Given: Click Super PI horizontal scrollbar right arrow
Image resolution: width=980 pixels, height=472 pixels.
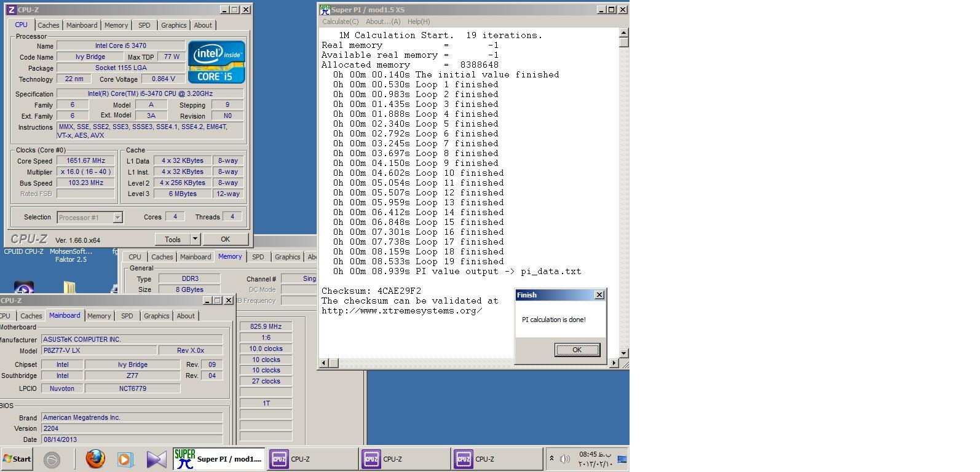Looking at the screenshot, I should pyautogui.click(x=614, y=363).
